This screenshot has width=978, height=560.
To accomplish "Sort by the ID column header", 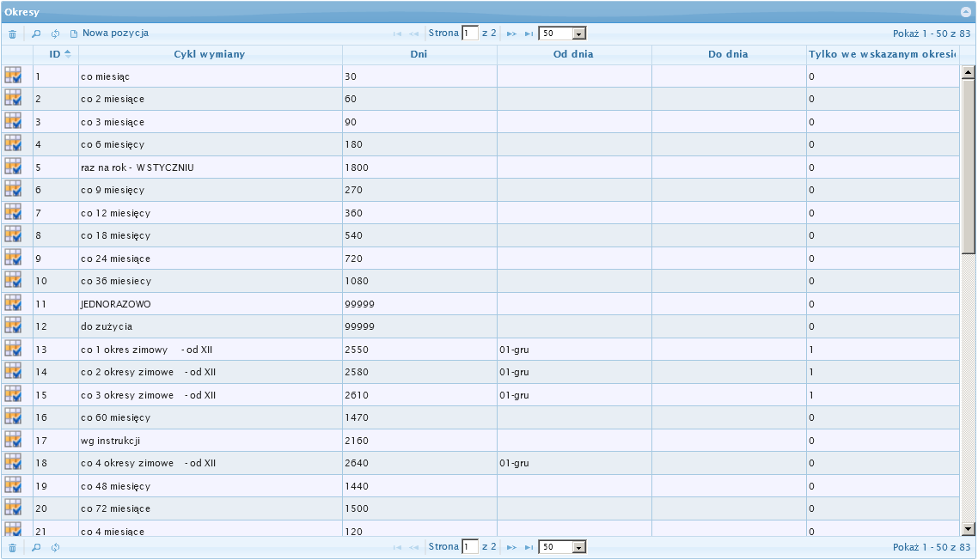I will [56, 54].
